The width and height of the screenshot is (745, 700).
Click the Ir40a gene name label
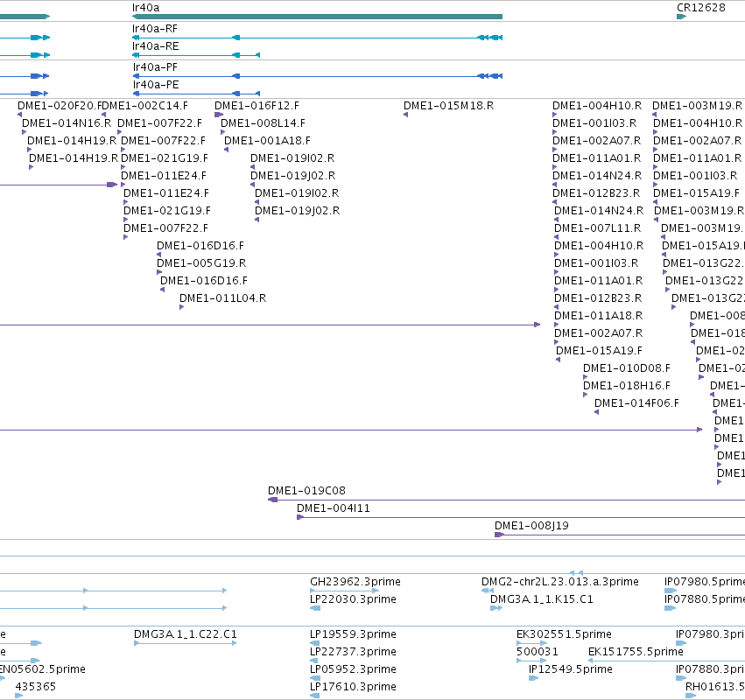(x=146, y=8)
